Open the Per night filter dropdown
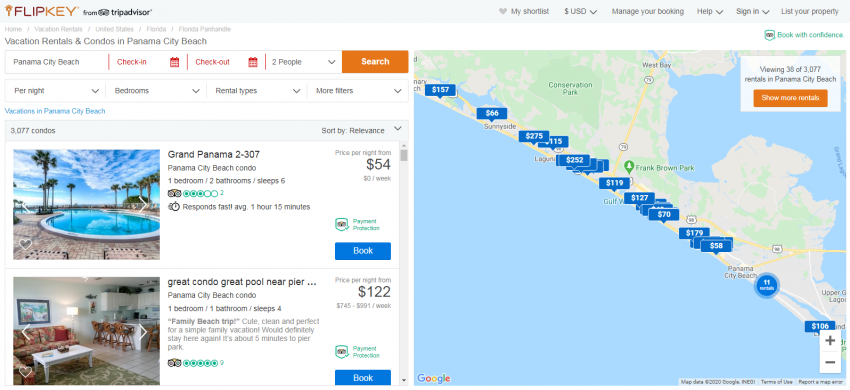Viewport: 850px width, 390px height. click(x=55, y=91)
